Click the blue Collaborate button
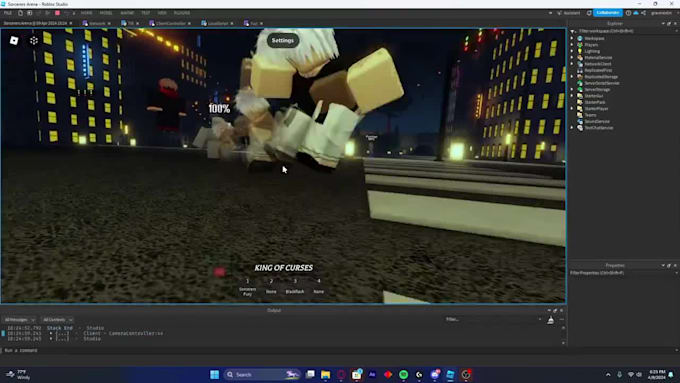 608,13
